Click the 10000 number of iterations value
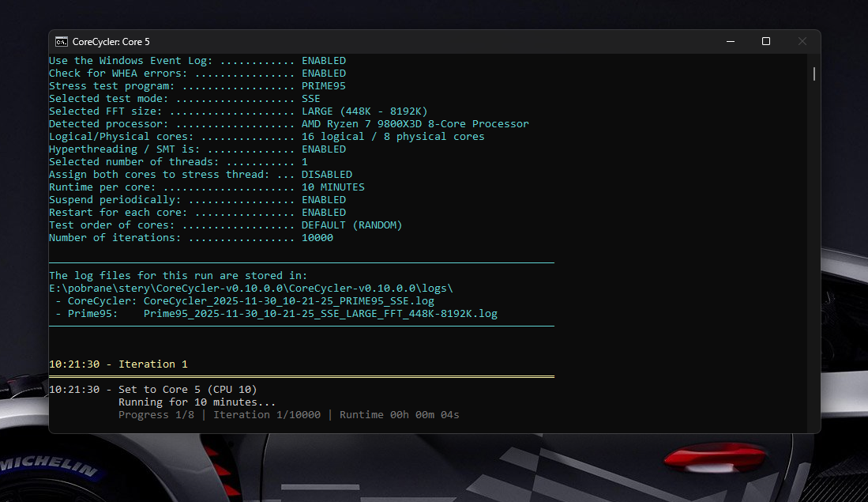The height and width of the screenshot is (502, 868). coord(317,237)
